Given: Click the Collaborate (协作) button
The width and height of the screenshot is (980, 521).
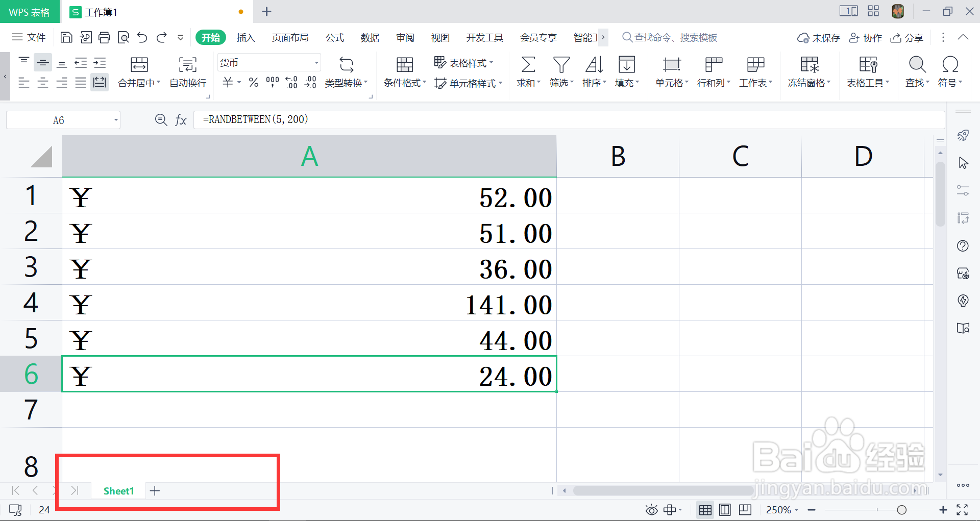Looking at the screenshot, I should [x=865, y=38].
